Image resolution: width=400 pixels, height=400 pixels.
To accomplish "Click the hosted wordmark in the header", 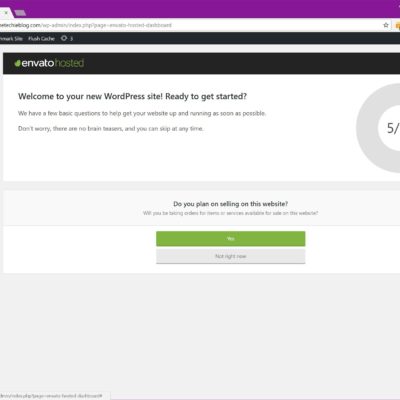I will pos(69,63).
